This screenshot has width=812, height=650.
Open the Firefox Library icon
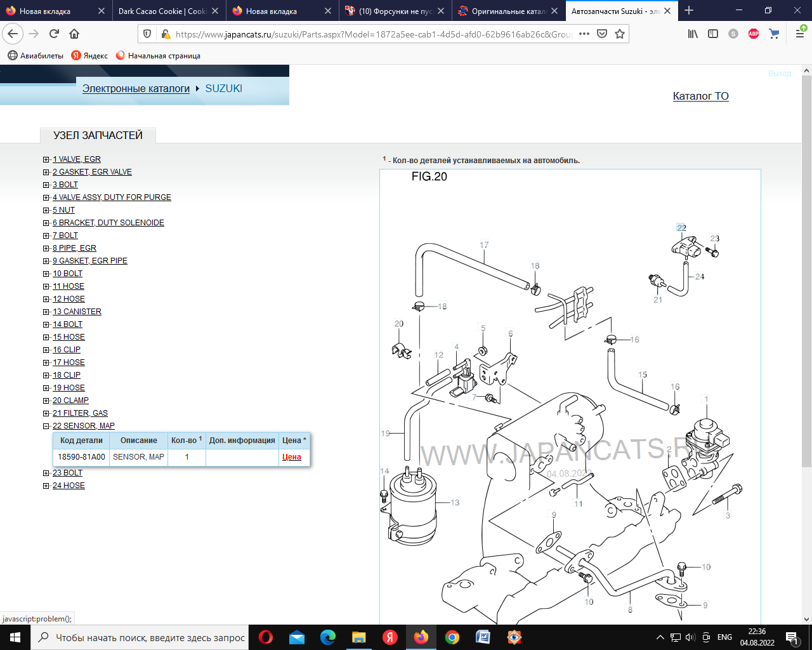pos(693,34)
